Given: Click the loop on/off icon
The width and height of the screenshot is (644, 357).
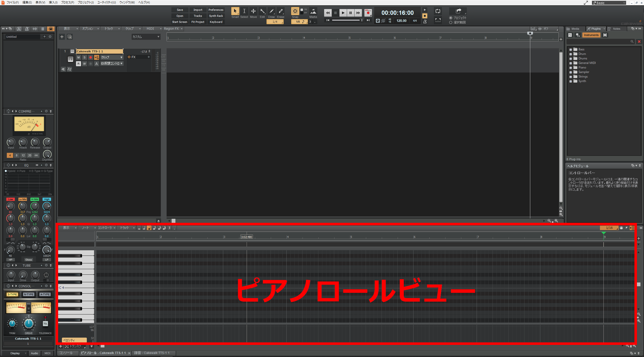Looking at the screenshot, I should click(x=438, y=11).
